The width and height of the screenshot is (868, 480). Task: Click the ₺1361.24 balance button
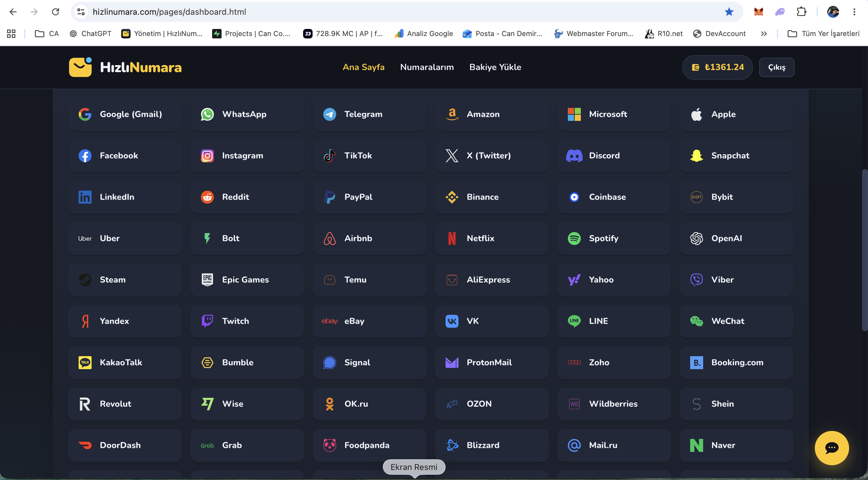point(717,67)
